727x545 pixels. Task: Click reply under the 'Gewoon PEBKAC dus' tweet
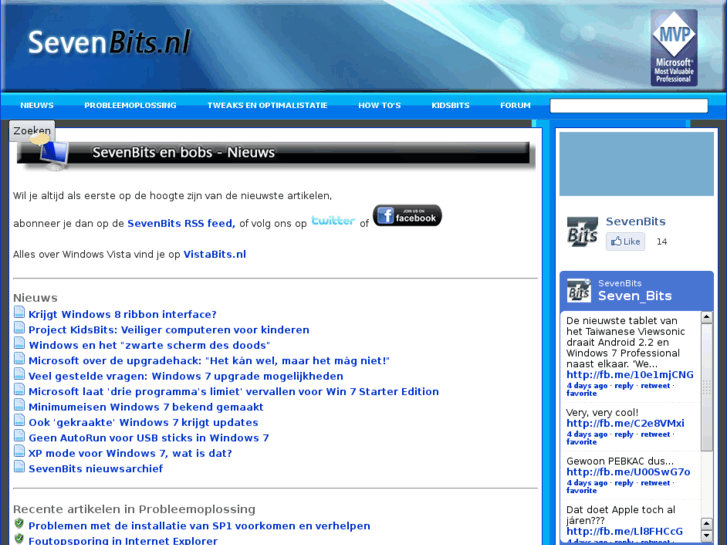[x=624, y=483]
